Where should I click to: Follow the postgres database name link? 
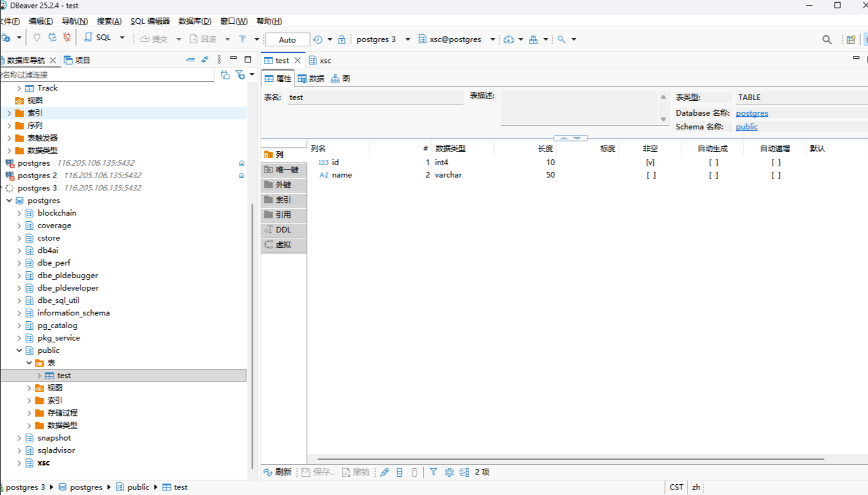click(x=752, y=113)
